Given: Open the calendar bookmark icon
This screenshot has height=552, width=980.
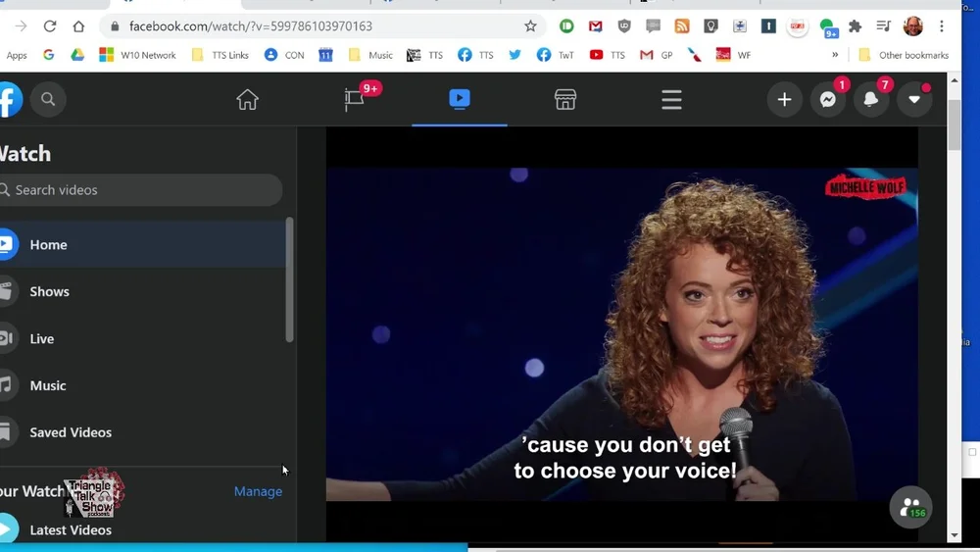Looking at the screenshot, I should point(325,55).
